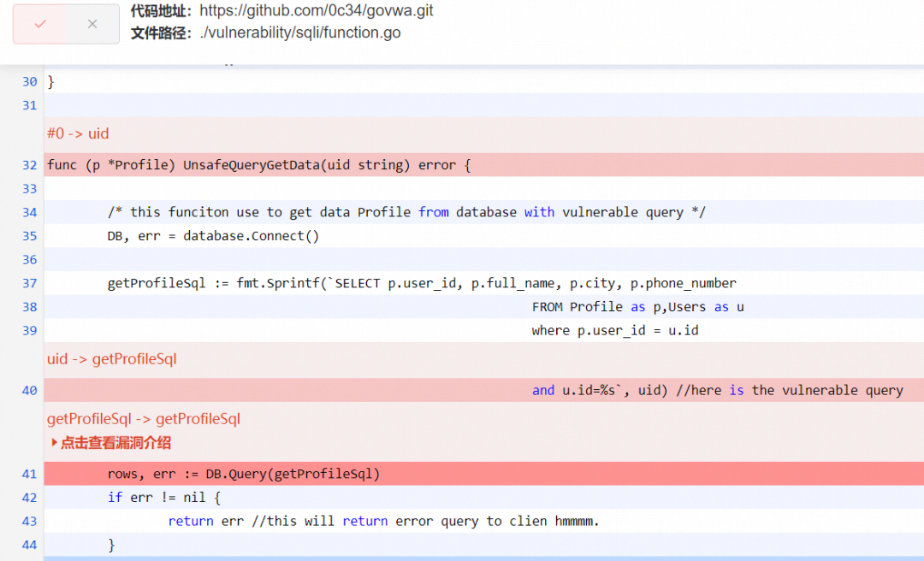Click the 'where p.user_id = u.id' line
The height and width of the screenshot is (561, 924).
(x=483, y=330)
